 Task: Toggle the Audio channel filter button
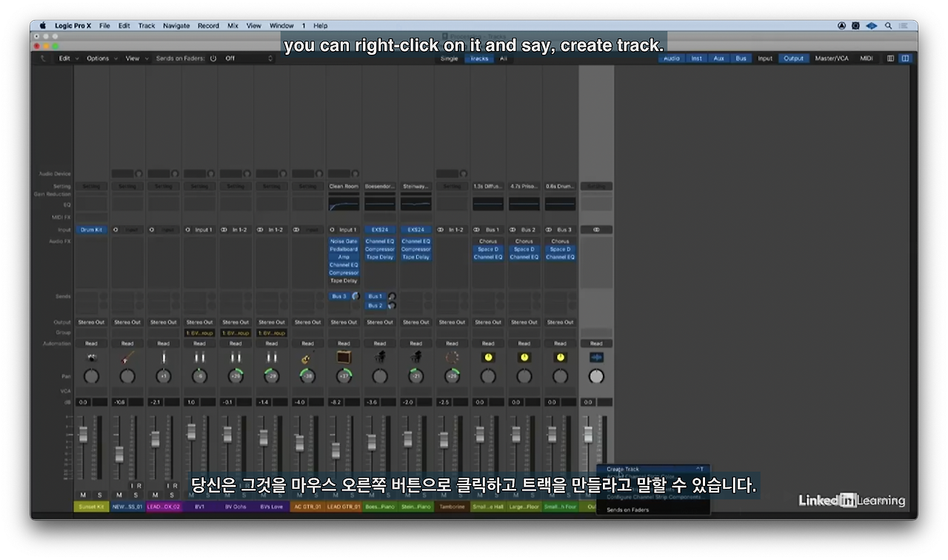[x=672, y=59]
